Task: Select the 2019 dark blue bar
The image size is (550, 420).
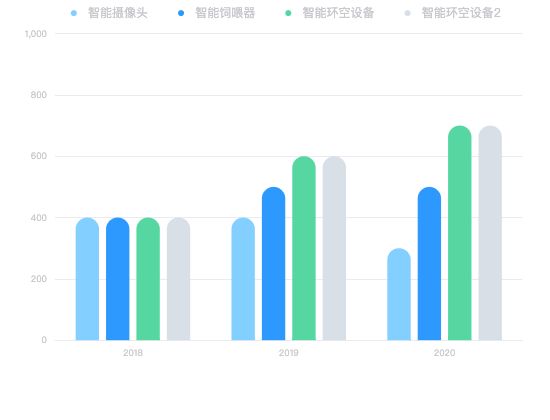Action: (274, 264)
